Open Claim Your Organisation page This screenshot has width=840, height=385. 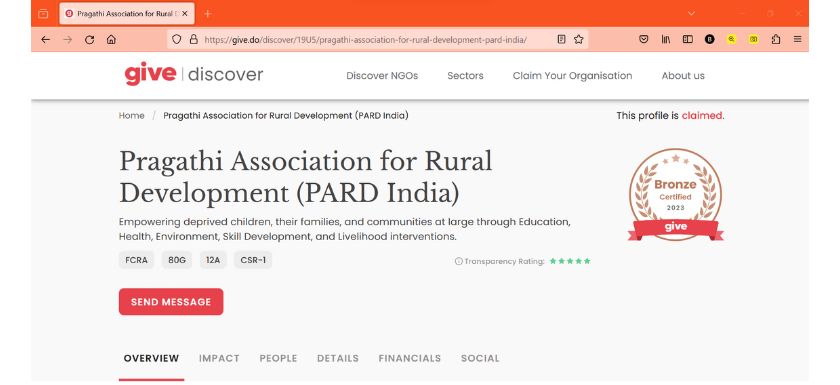click(x=572, y=76)
